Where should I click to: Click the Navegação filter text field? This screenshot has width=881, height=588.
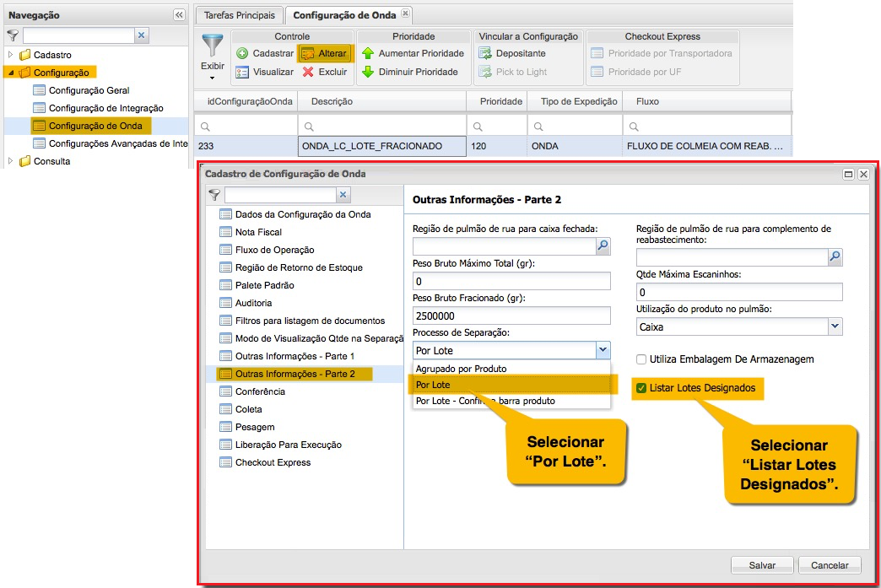[x=78, y=35]
